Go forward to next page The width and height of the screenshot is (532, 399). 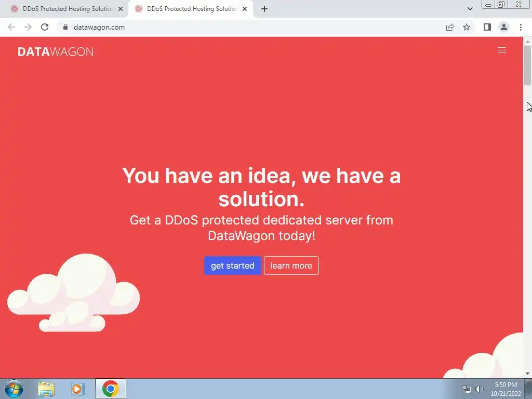coord(28,27)
